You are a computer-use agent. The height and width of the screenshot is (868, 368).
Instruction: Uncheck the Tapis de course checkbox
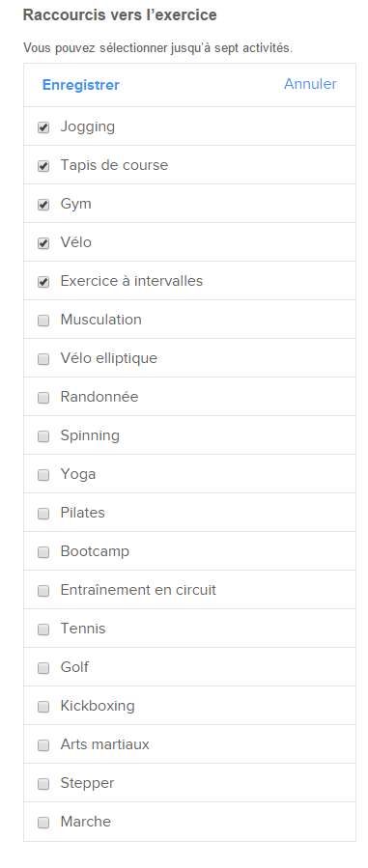(x=43, y=166)
